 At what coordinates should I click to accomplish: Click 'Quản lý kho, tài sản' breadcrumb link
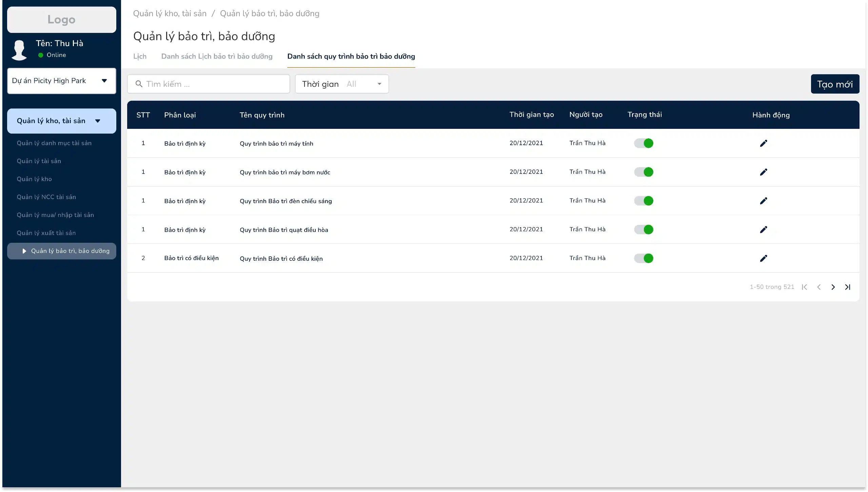click(x=170, y=14)
